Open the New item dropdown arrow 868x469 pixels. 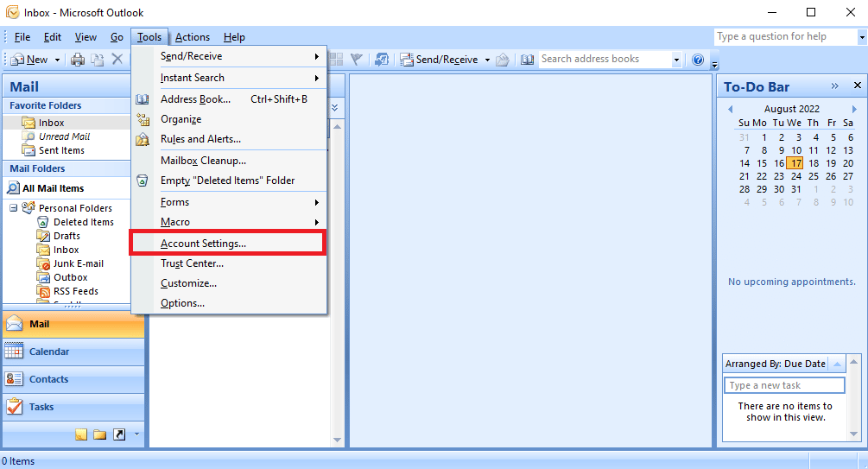coord(57,60)
